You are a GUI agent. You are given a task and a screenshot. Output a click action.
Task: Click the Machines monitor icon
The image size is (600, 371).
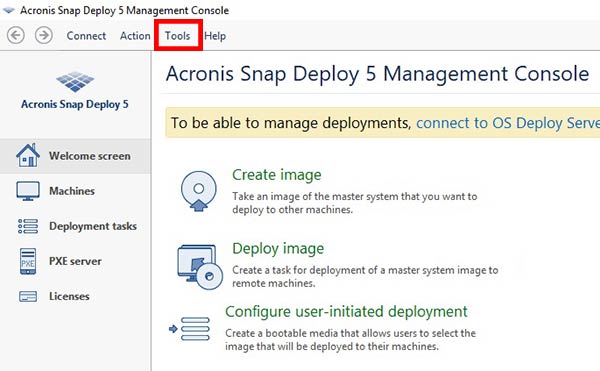pos(28,191)
